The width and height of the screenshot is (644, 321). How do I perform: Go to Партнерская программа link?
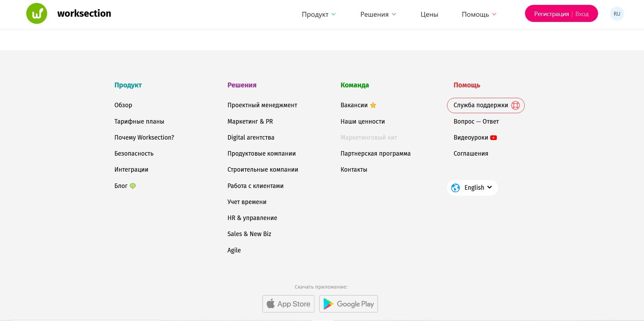tap(375, 154)
